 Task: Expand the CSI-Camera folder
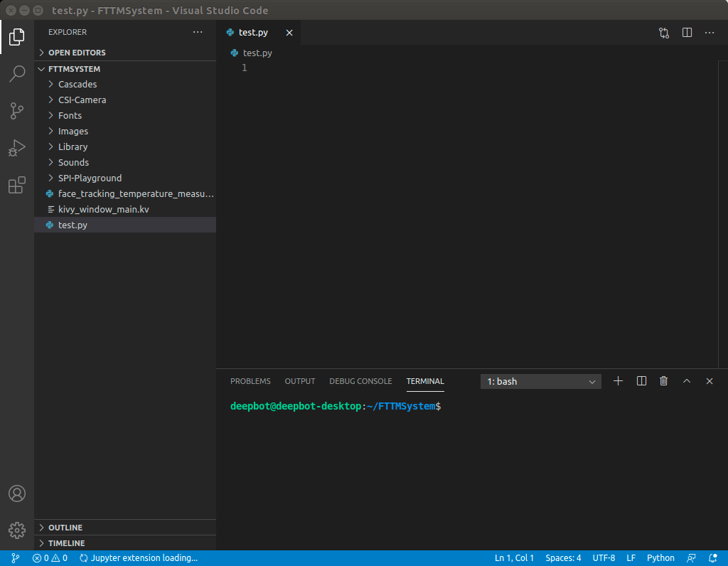[x=125, y=100]
